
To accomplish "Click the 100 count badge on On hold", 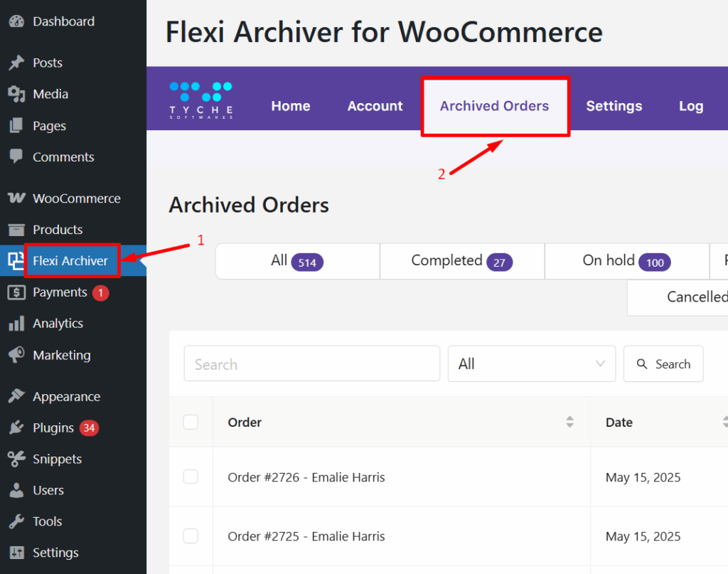I will tap(655, 262).
